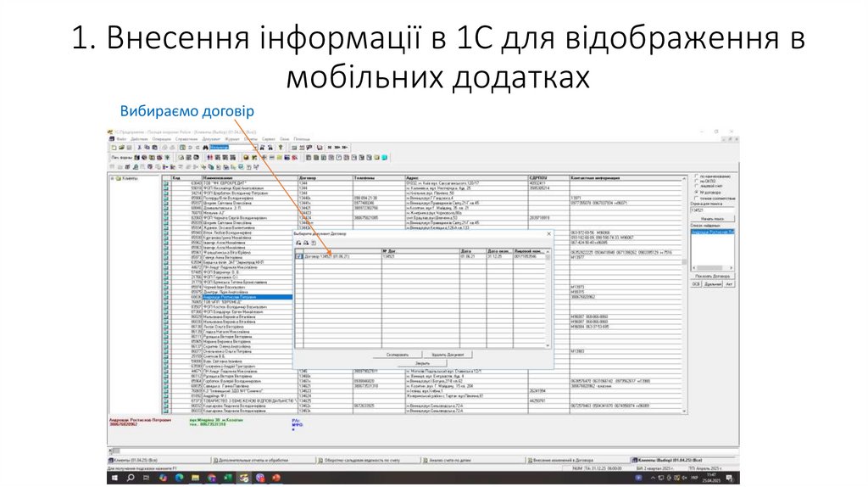Open the Помощь menu
This screenshot has width=868, height=487.
click(302, 139)
